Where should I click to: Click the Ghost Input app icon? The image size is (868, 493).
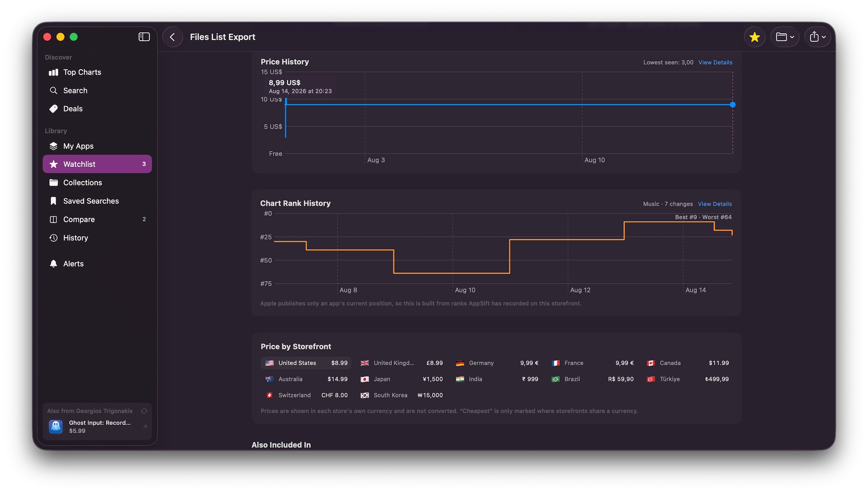click(56, 427)
